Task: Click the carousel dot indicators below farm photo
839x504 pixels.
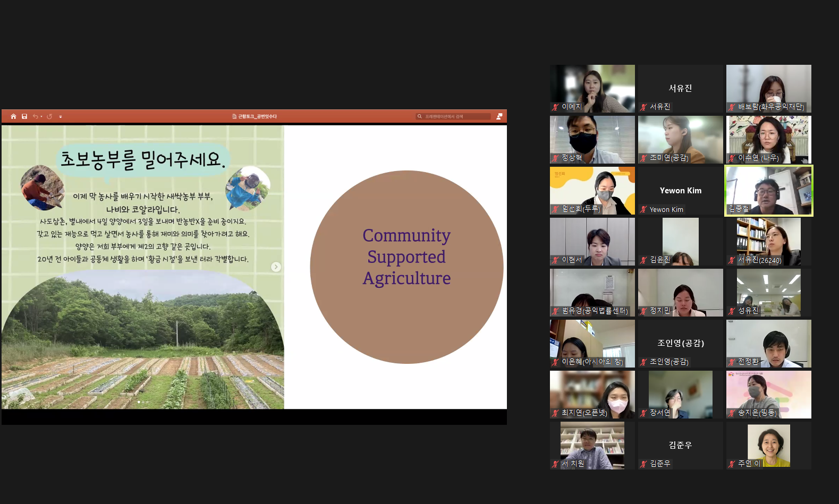Action: (143, 402)
